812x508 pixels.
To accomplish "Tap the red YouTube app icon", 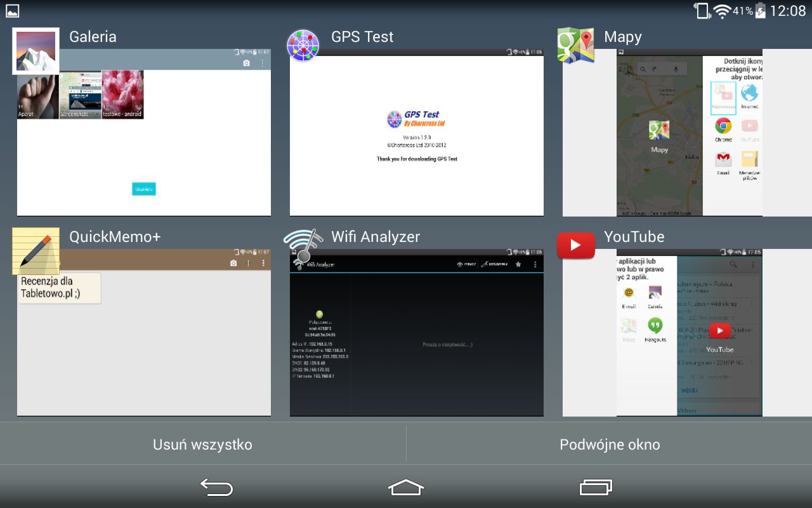I will tap(576, 245).
